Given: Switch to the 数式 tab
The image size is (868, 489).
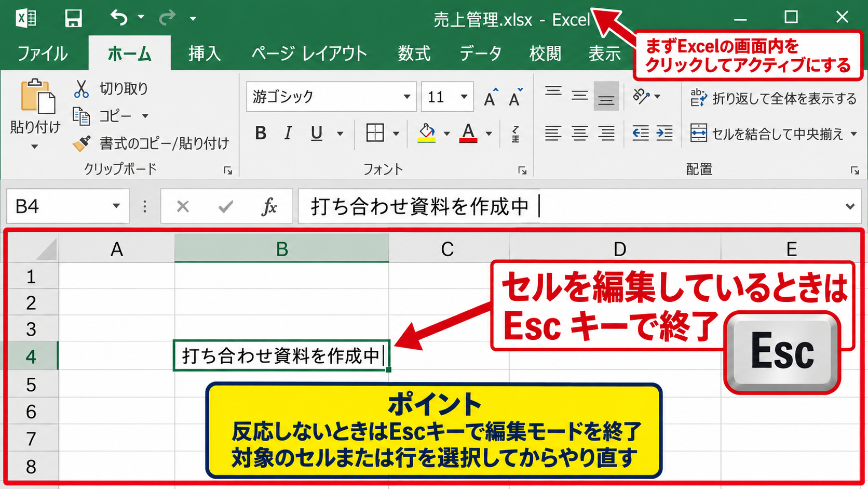Looking at the screenshot, I should click(414, 54).
